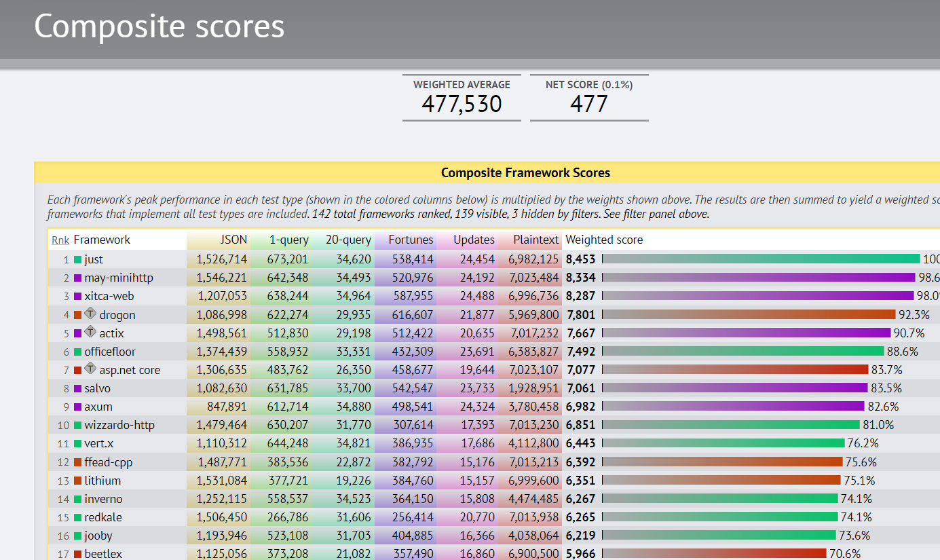Click the trophy icon beside drogon
The height and width of the screenshot is (560, 940).
click(x=91, y=314)
